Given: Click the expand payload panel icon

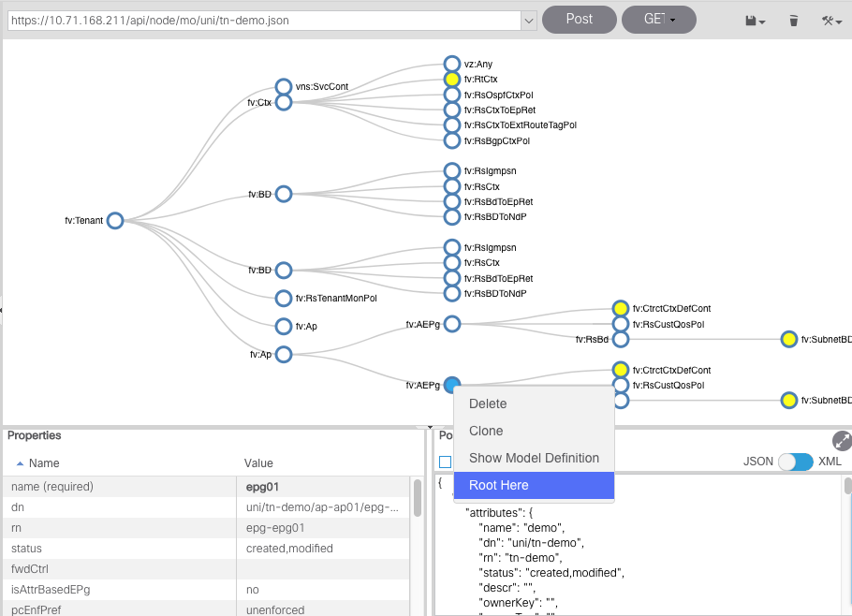Looking at the screenshot, I should (842, 440).
